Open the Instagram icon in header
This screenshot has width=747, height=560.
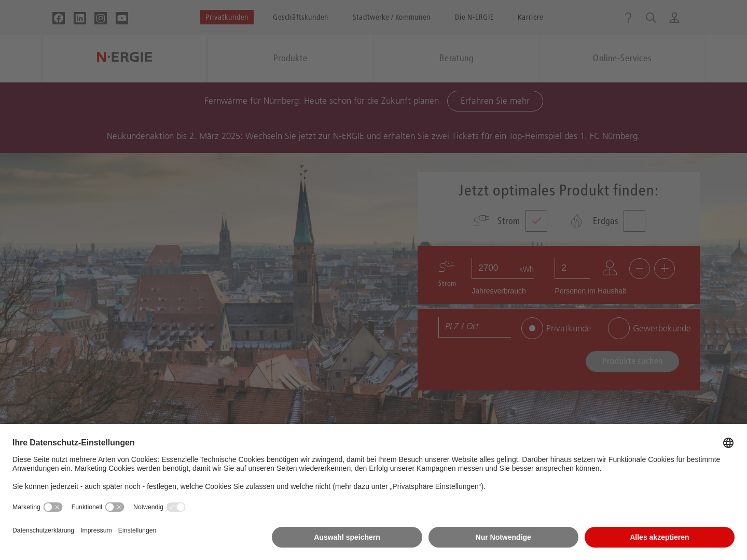click(101, 18)
